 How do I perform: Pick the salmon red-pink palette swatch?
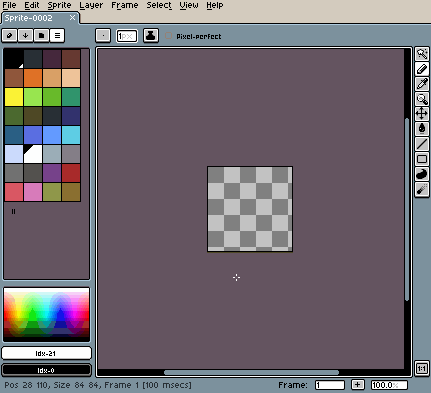(14, 192)
